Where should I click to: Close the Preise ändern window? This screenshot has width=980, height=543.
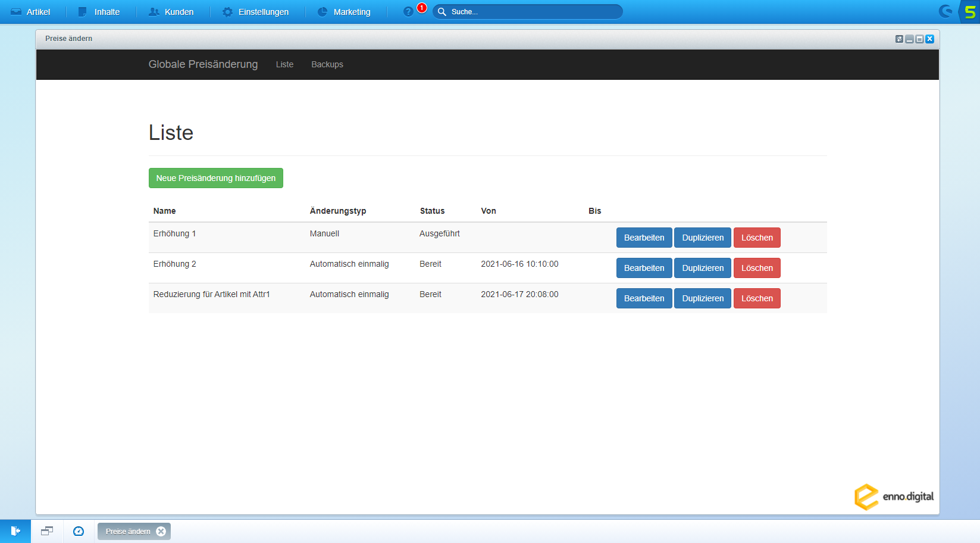(929, 39)
